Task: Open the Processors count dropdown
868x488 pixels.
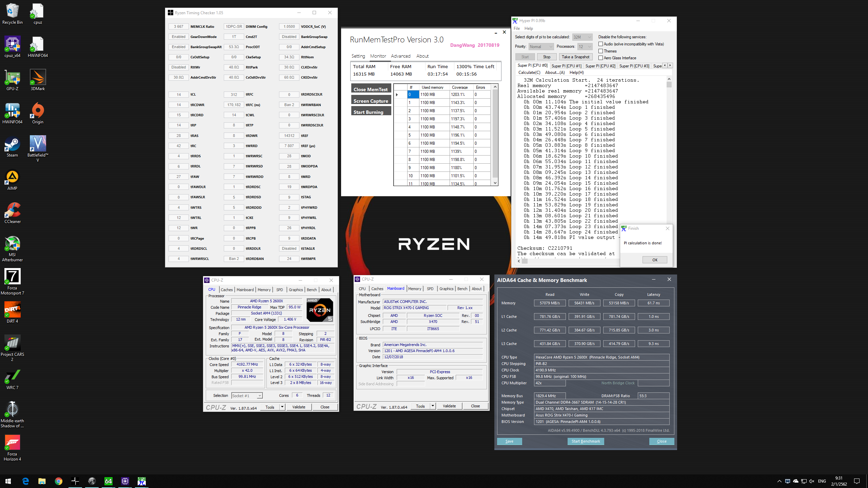Action: tap(585, 47)
